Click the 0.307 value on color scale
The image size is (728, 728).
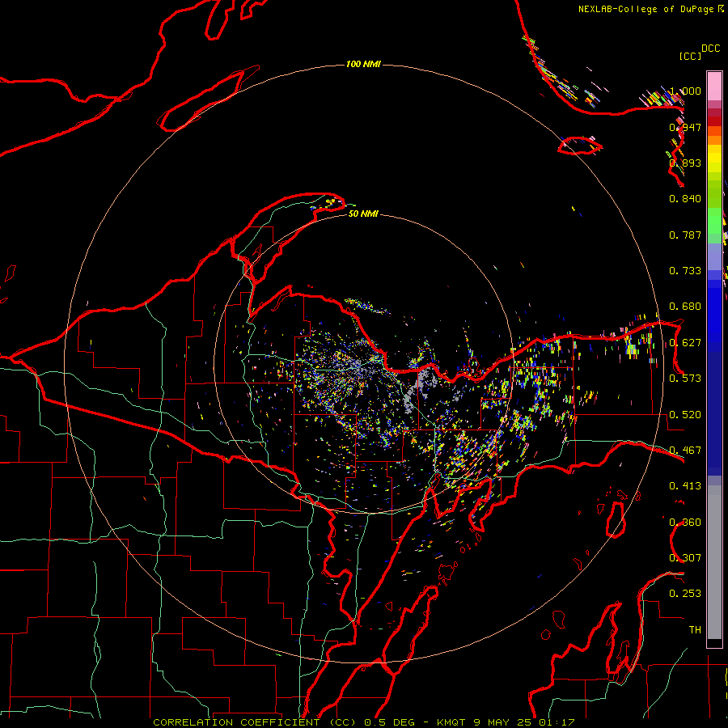coord(685,558)
